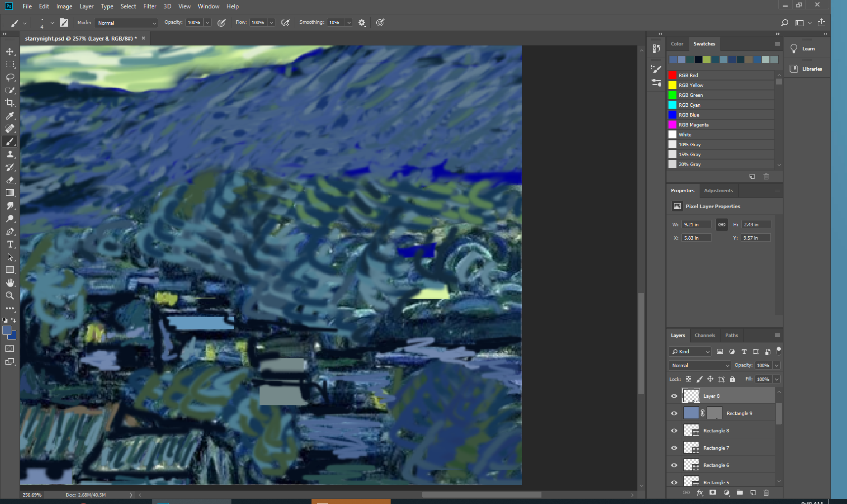Select the Smudge tool
Viewport: 847px width, 504px height.
(10, 206)
